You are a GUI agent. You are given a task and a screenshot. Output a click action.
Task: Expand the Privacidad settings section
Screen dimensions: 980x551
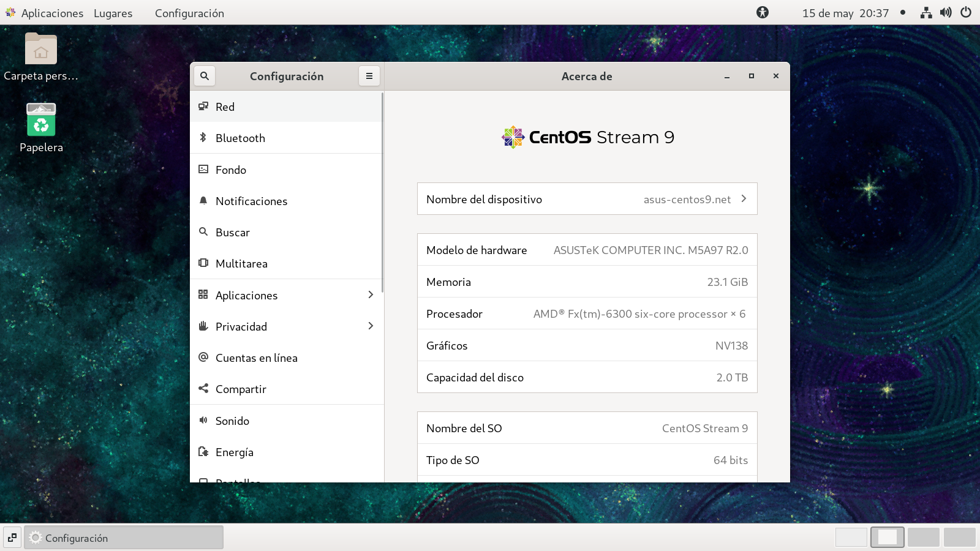[x=287, y=326]
